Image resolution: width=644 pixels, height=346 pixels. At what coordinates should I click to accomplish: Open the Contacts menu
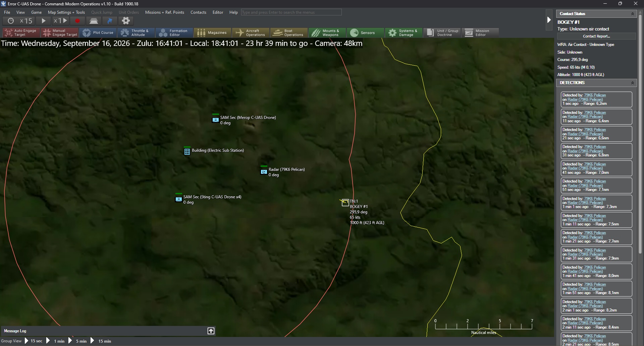199,12
